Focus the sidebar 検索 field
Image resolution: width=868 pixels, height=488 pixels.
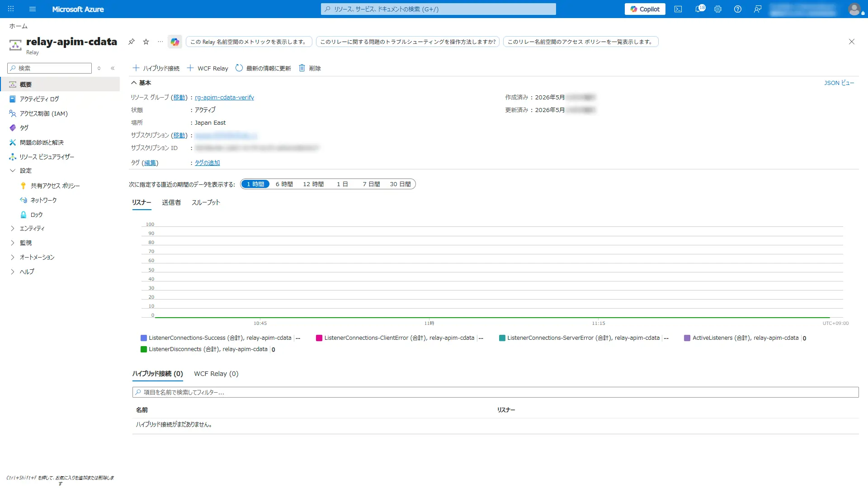tap(50, 68)
